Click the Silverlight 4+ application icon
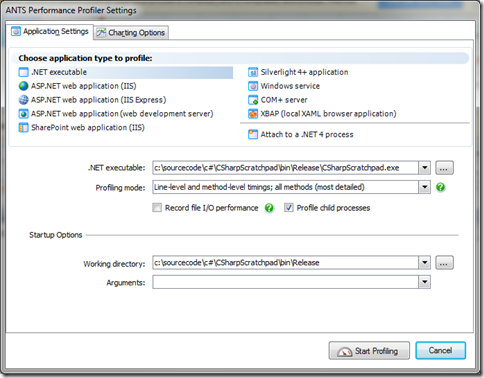The height and width of the screenshot is (378, 484). [x=253, y=72]
